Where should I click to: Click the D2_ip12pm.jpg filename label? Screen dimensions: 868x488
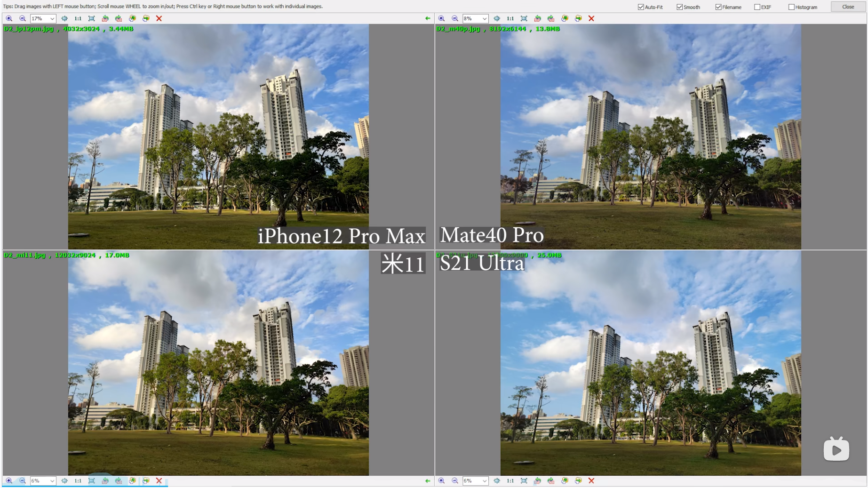[x=29, y=29]
